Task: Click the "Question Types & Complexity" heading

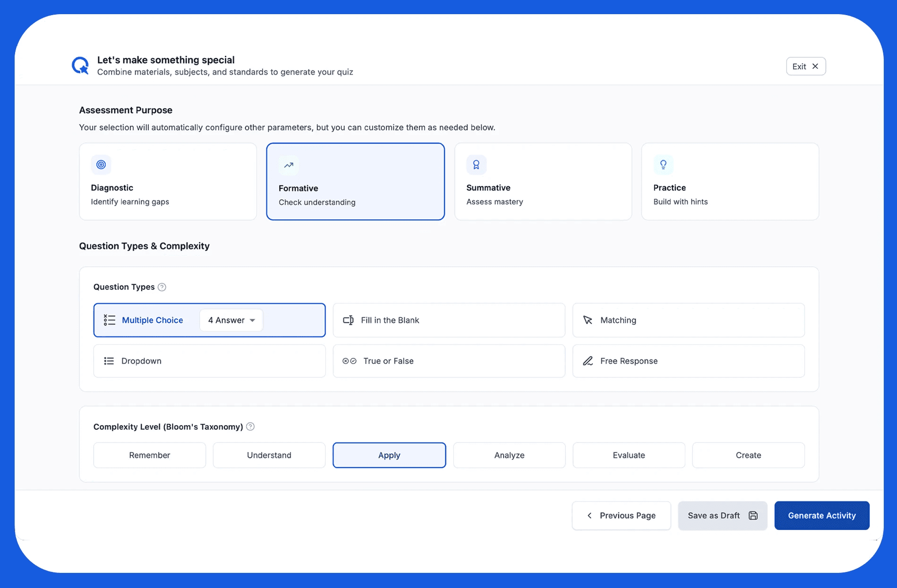Action: pyautogui.click(x=144, y=246)
